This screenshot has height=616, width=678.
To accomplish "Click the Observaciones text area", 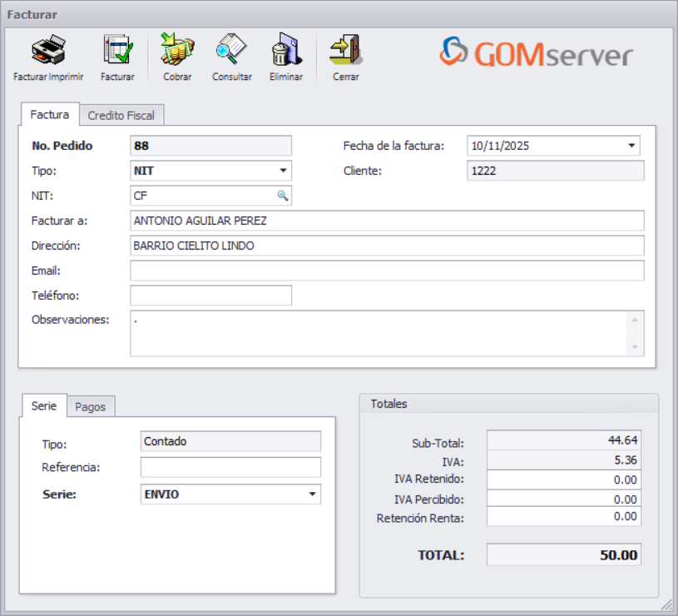I will point(387,333).
